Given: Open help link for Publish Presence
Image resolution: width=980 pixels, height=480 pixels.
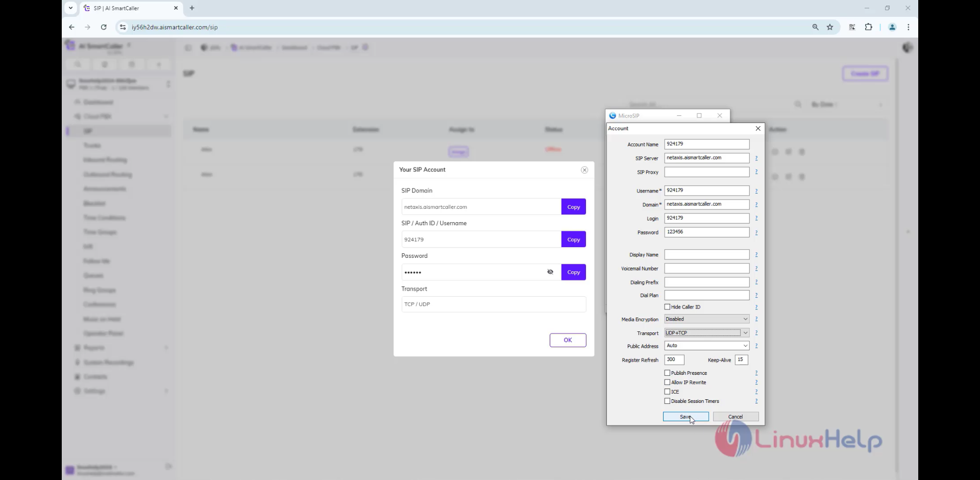Looking at the screenshot, I should 756,373.
